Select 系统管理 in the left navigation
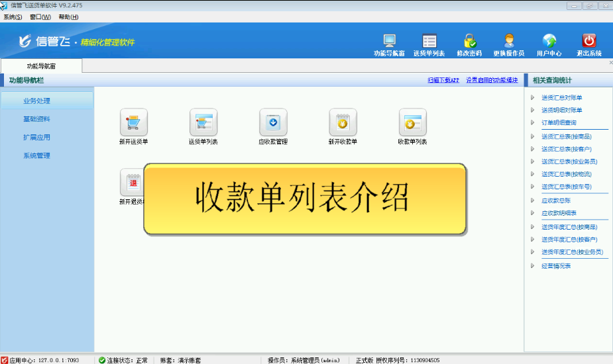 pyautogui.click(x=36, y=156)
